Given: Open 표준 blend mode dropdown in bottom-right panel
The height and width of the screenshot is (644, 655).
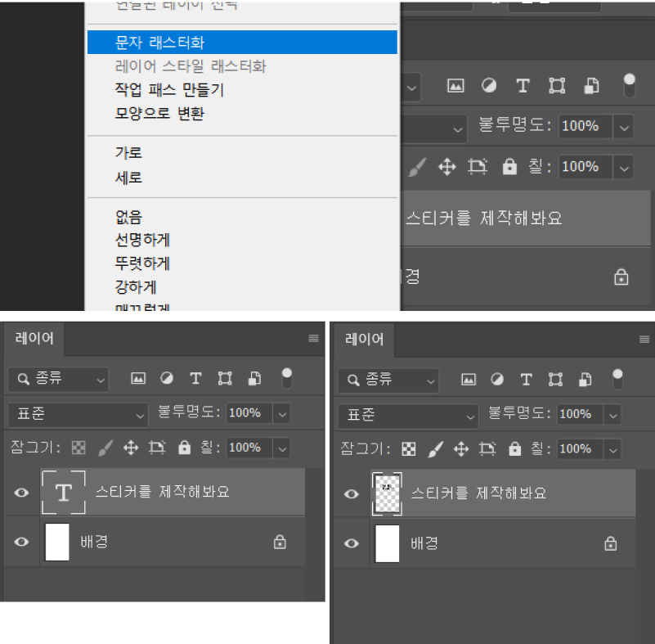Looking at the screenshot, I should pos(409,415).
